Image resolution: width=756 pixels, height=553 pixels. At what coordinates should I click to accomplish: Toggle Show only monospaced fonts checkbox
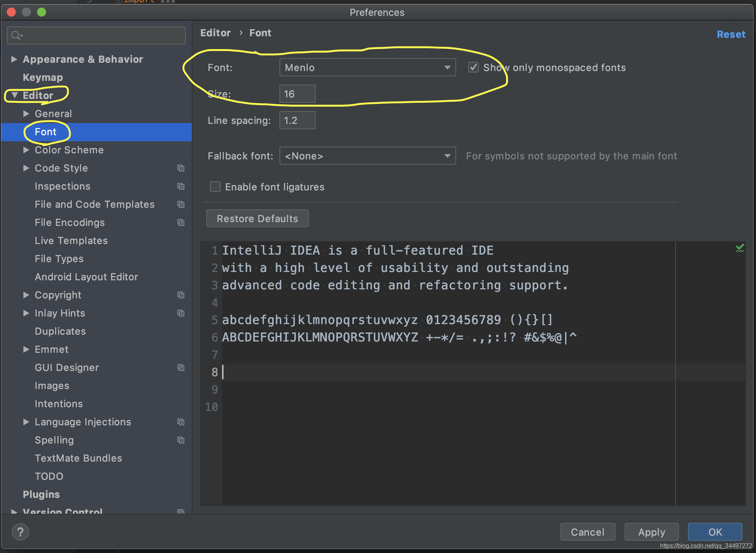coord(473,68)
